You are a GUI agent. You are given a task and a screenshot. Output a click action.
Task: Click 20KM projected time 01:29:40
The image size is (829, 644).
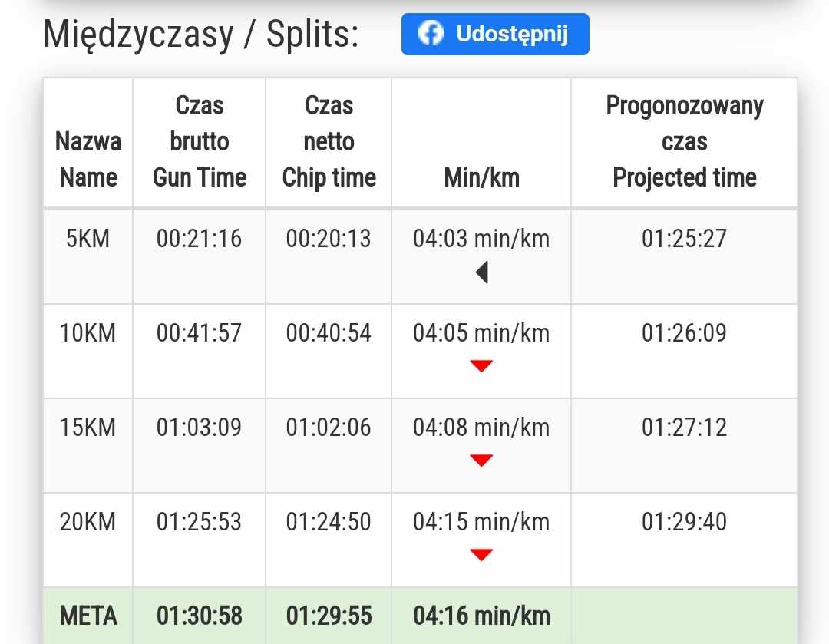pyautogui.click(x=685, y=522)
